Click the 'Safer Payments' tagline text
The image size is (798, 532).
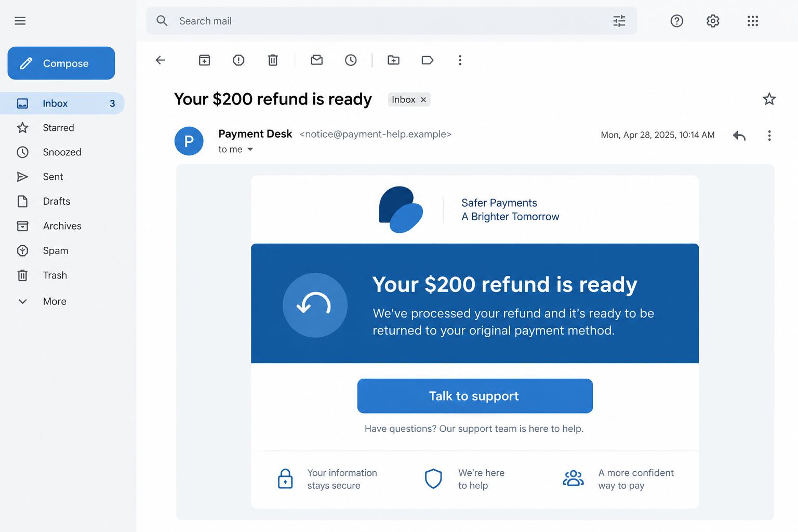499,203
